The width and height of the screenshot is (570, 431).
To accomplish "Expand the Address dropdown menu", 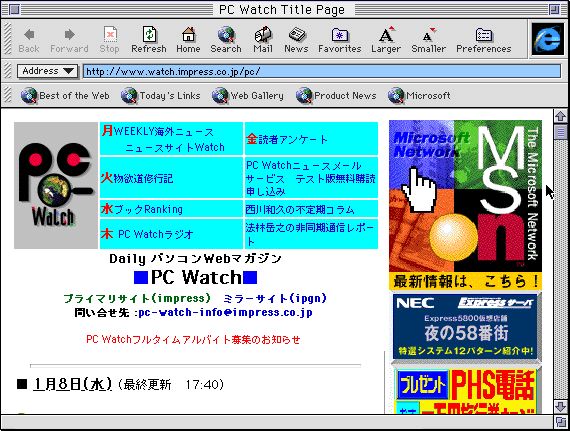I will pos(48,71).
